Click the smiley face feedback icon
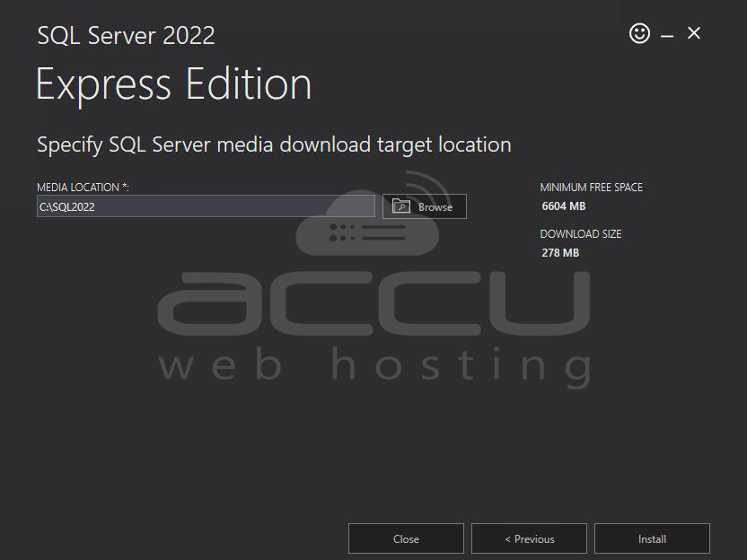Viewport: 747px width, 560px height. pyautogui.click(x=639, y=34)
